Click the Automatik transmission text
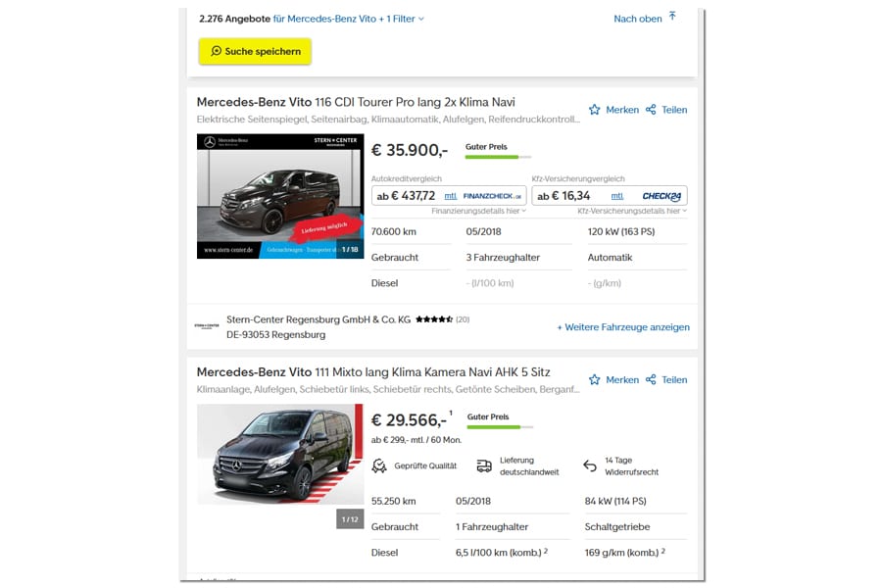 pos(610,257)
